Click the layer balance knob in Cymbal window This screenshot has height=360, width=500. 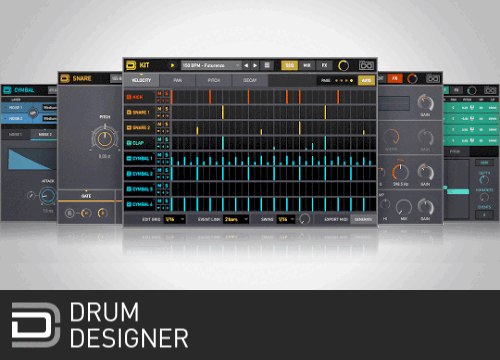click(x=33, y=113)
